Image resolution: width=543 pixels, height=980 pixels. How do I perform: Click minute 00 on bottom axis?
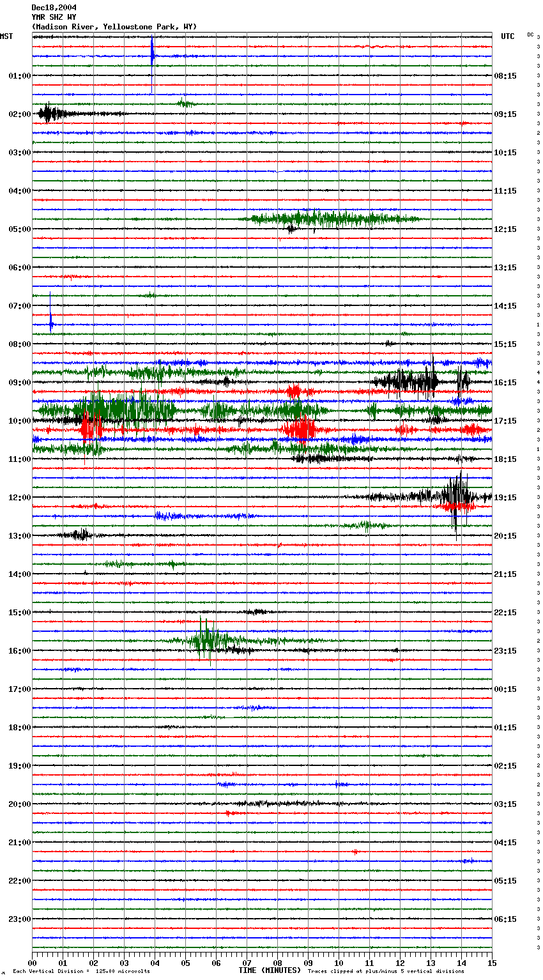click(33, 963)
